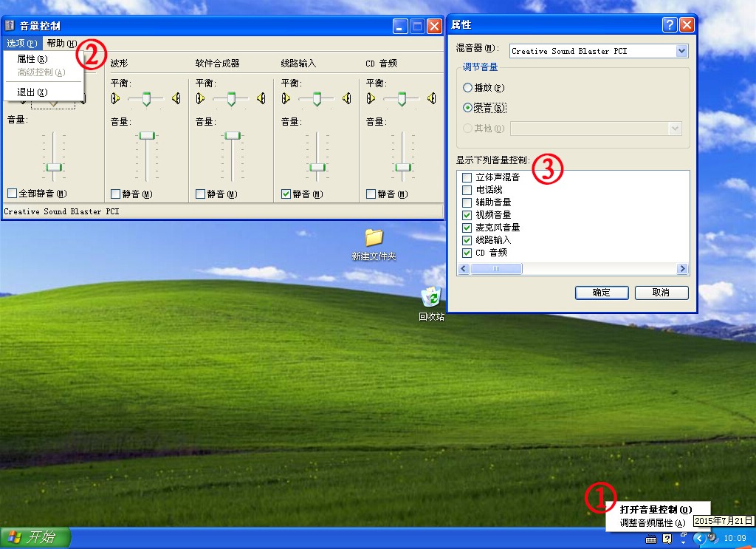Viewport: 756px width, 549px height.
Task: Uncheck CD 音频 in the 属性 list
Action: [x=467, y=253]
